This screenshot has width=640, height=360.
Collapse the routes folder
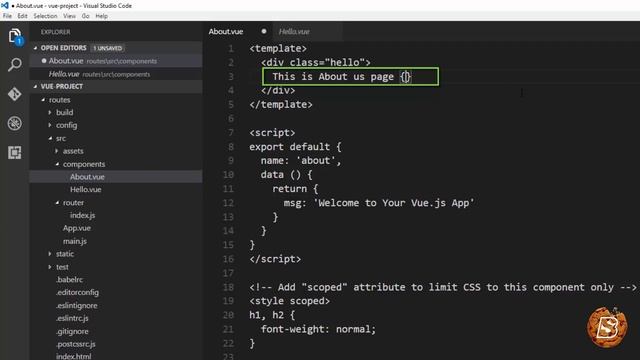[43, 100]
